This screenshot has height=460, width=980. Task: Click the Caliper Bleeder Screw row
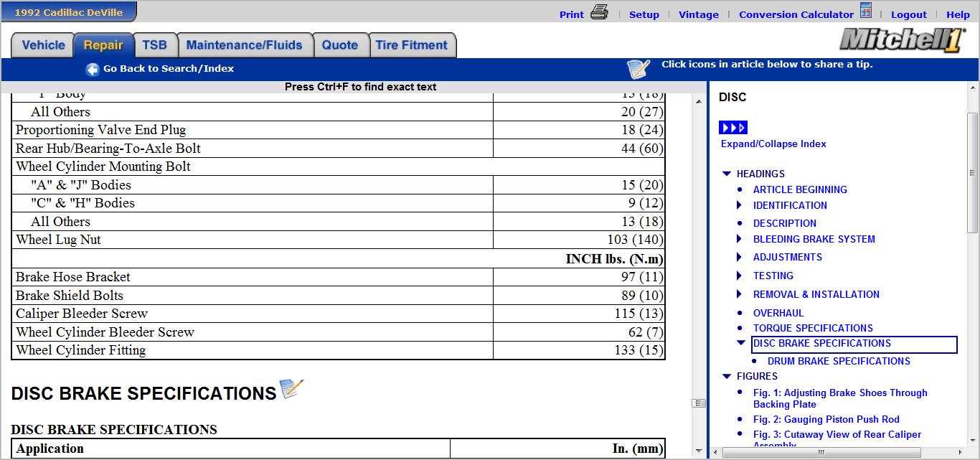339,314
